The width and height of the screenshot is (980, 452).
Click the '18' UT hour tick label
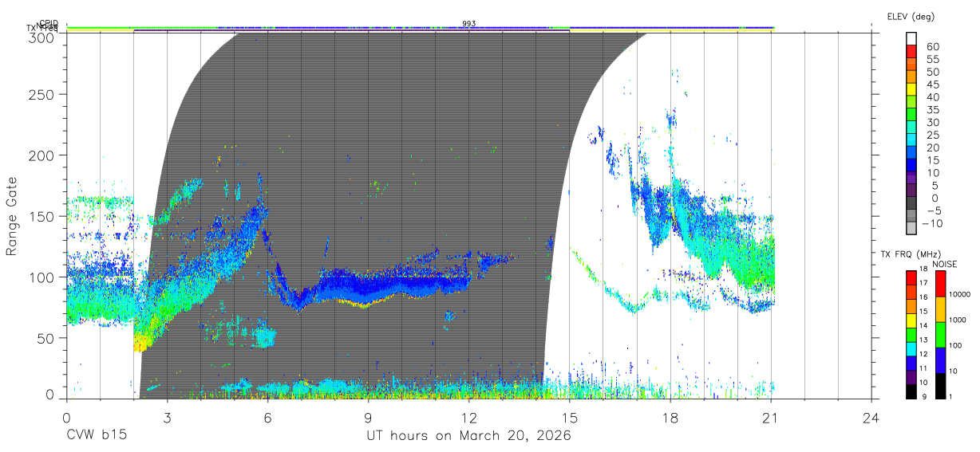coord(670,417)
